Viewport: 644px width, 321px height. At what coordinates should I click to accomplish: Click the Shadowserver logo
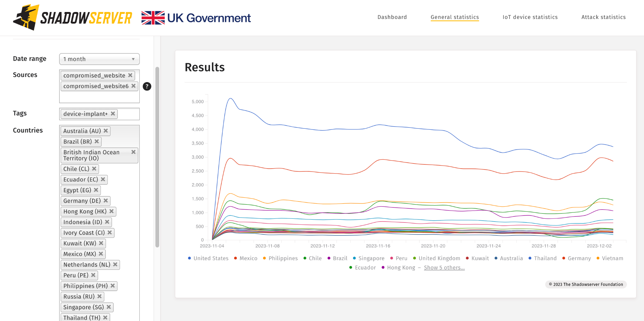tap(73, 18)
